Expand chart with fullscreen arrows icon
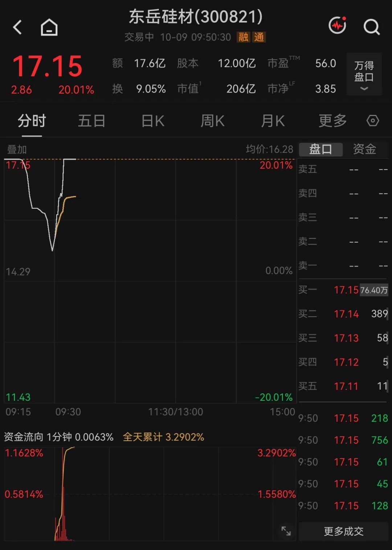 pyautogui.click(x=286, y=531)
